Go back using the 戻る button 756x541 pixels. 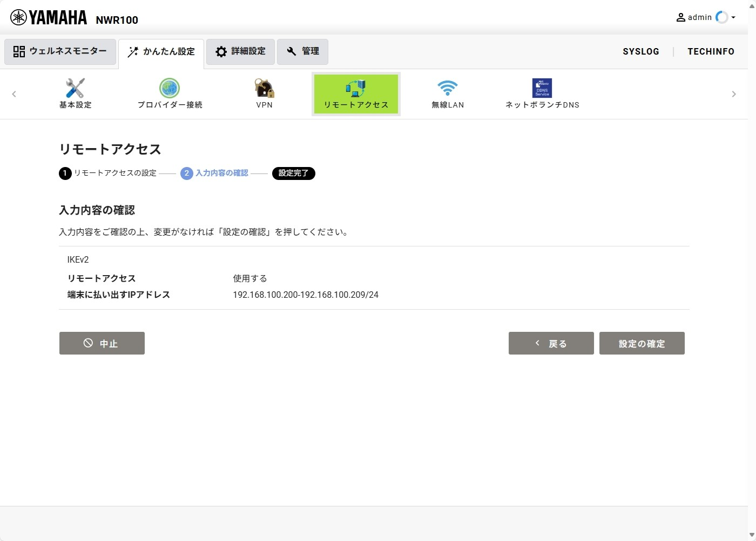click(x=550, y=343)
